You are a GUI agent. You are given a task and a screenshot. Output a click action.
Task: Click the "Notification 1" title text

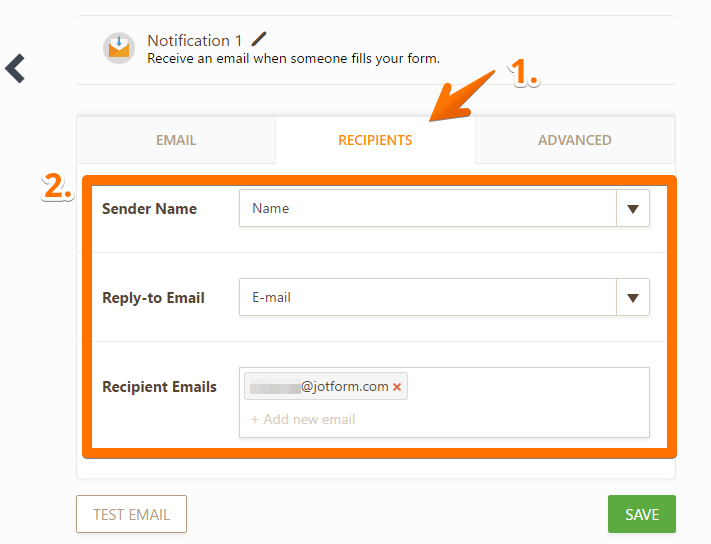click(195, 41)
